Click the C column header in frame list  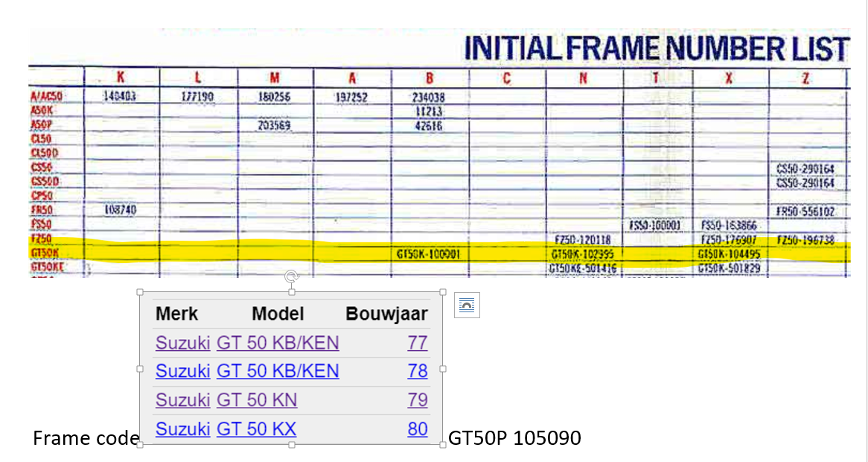(506, 79)
